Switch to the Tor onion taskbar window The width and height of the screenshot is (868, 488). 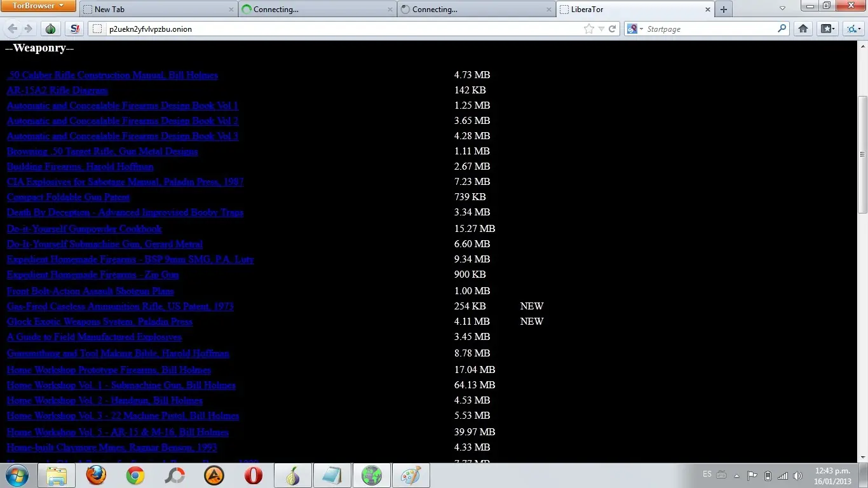(293, 475)
